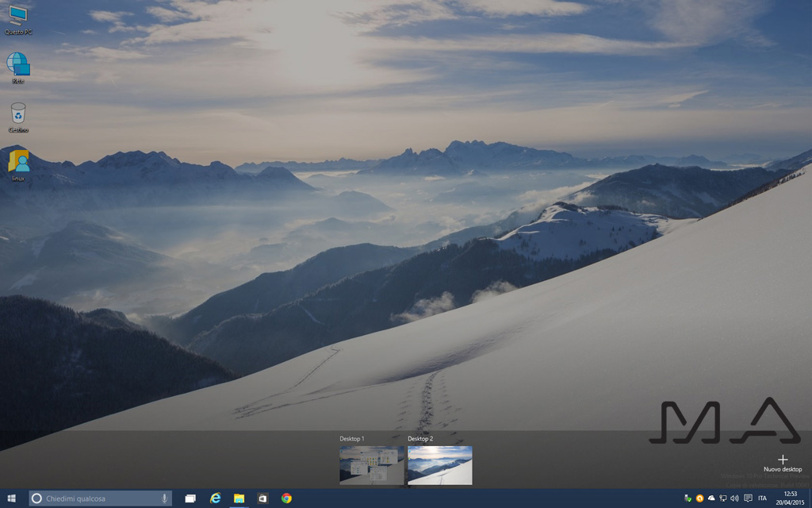Open the orange update tray icon
This screenshot has height=508, width=812.
[x=699, y=498]
